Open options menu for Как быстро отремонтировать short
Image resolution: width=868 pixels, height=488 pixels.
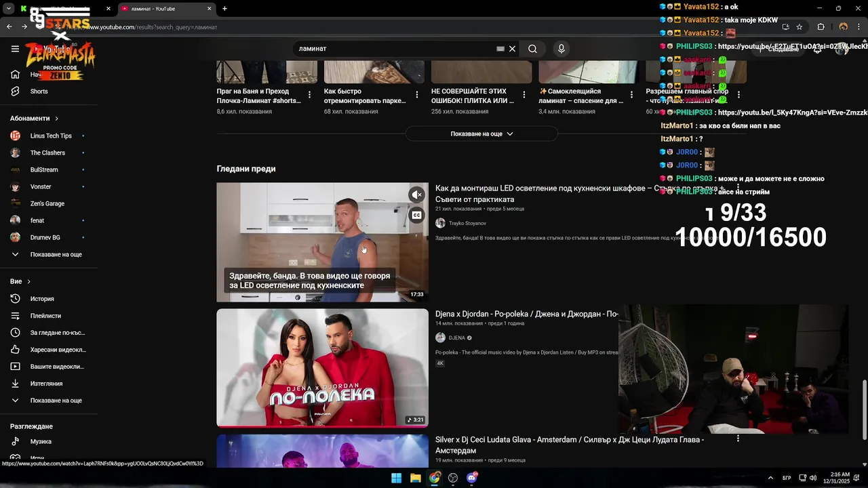coord(416,95)
